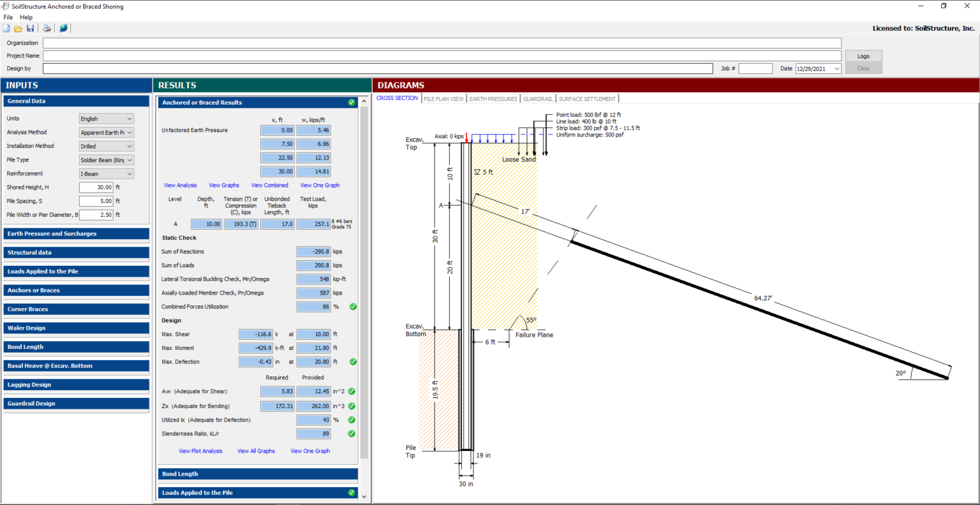Switch to the Earth Pressures tab

coord(493,99)
